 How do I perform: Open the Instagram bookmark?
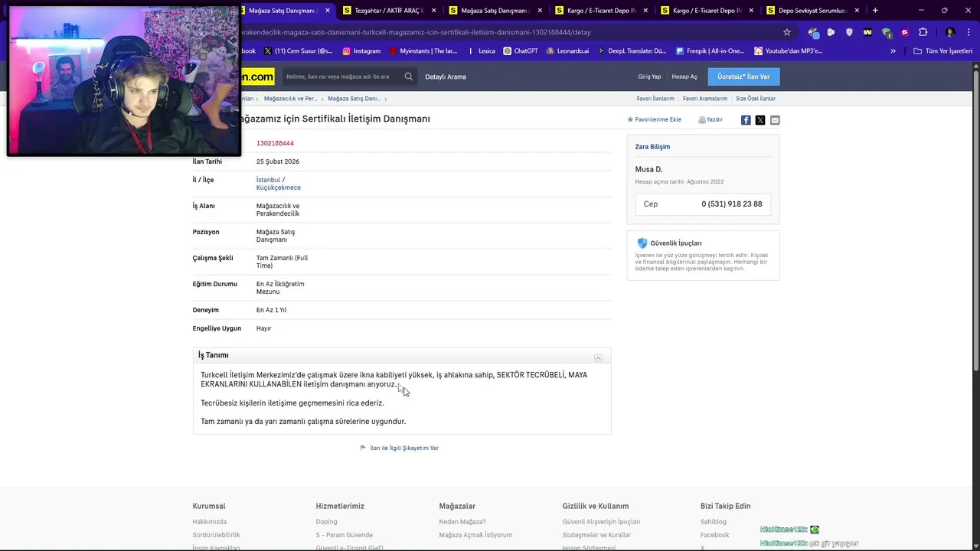point(362,51)
